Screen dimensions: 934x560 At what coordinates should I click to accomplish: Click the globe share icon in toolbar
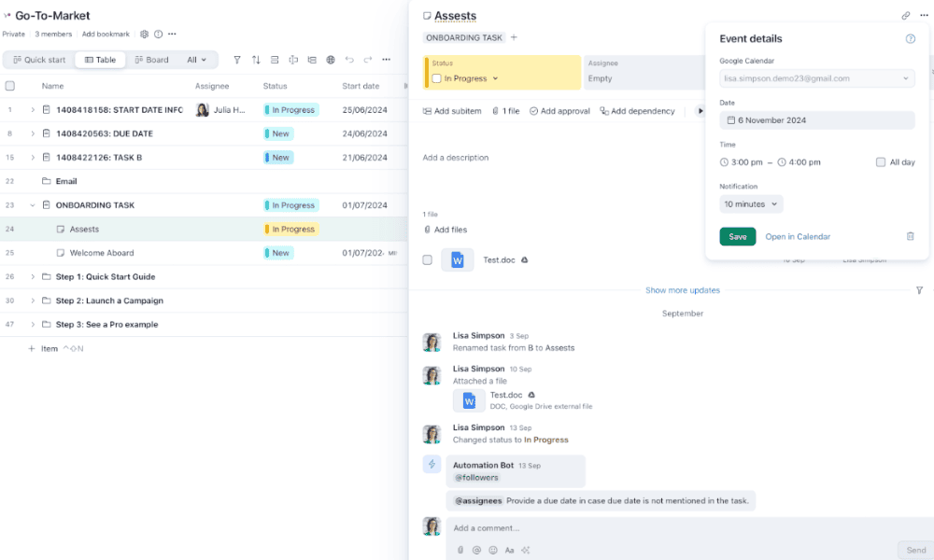click(330, 60)
